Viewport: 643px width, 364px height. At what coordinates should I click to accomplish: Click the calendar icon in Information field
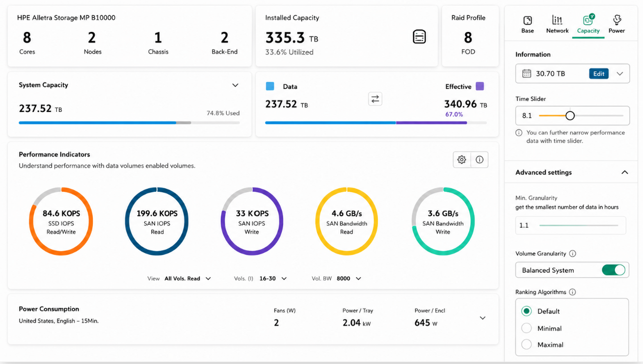click(x=527, y=74)
